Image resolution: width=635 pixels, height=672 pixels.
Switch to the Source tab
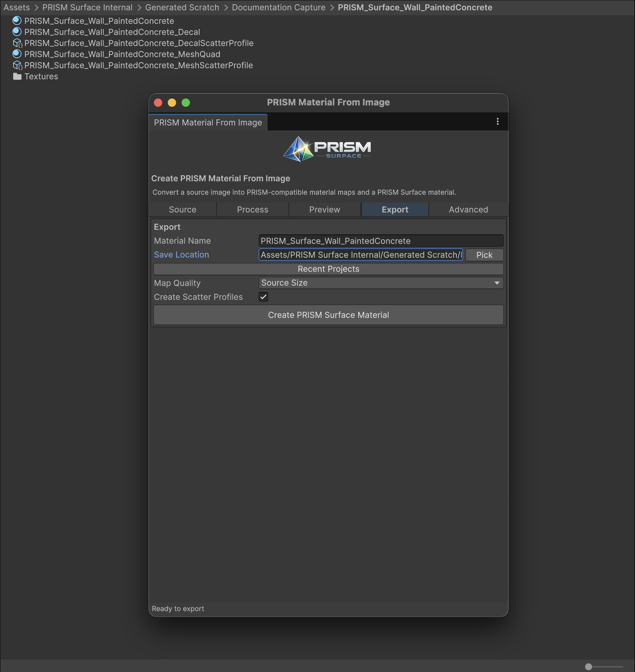(x=183, y=209)
